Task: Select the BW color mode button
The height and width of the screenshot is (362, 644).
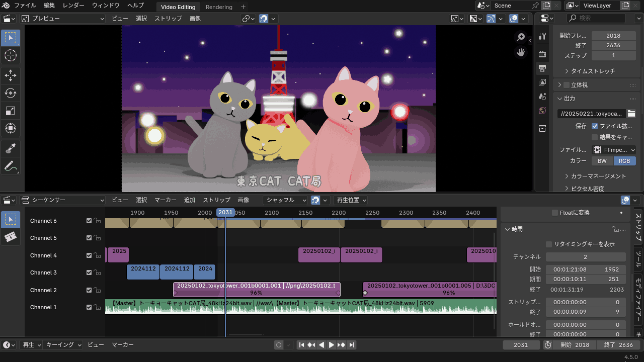Action: (602, 161)
